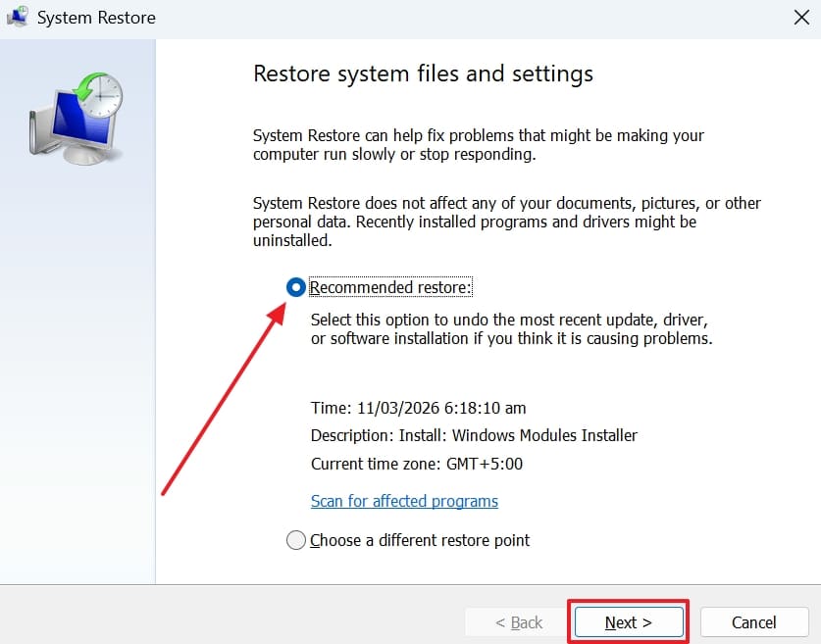Click the "Recommended restore:" label text
Viewport: 821px width, 644px height.
389,286
